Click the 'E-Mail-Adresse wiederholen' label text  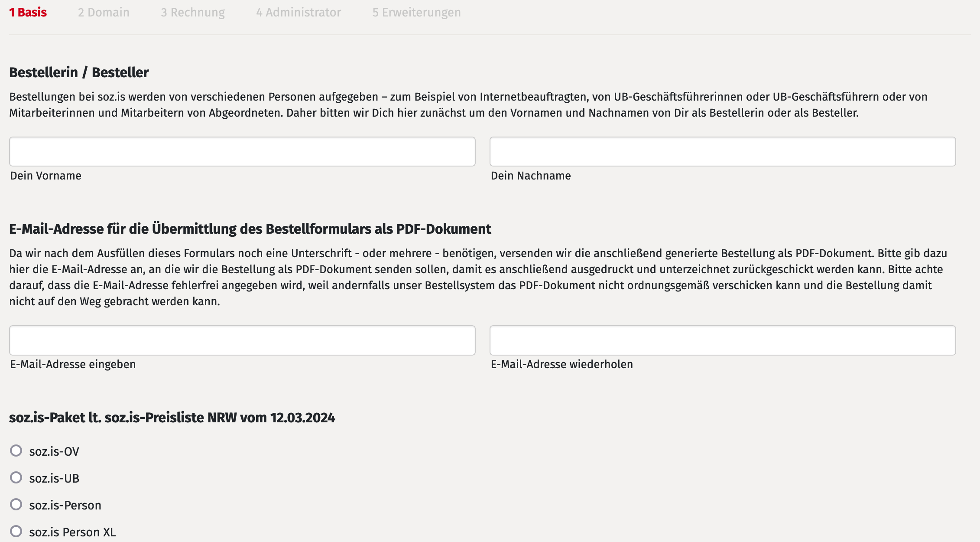(561, 364)
